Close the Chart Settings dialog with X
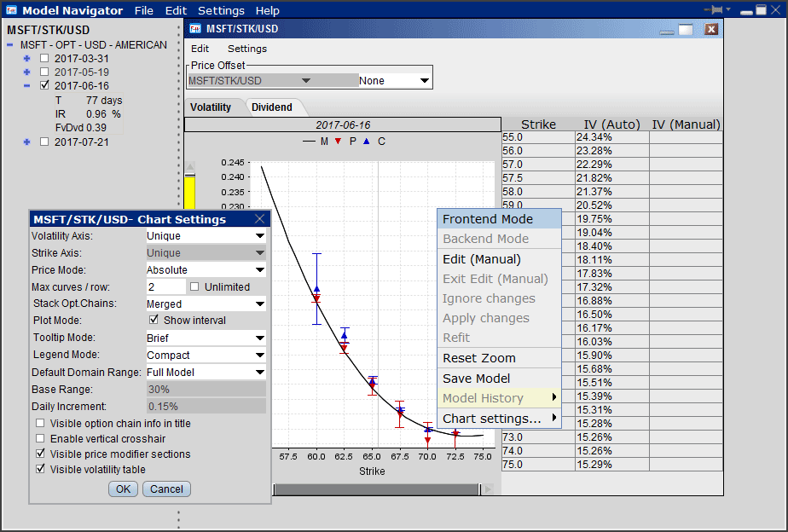Viewport: 788px width, 532px height. [x=260, y=219]
